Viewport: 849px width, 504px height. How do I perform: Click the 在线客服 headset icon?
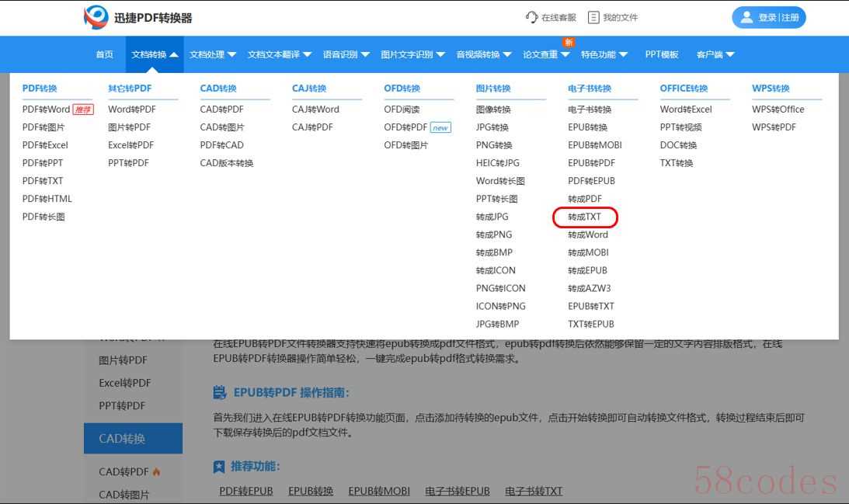click(532, 17)
